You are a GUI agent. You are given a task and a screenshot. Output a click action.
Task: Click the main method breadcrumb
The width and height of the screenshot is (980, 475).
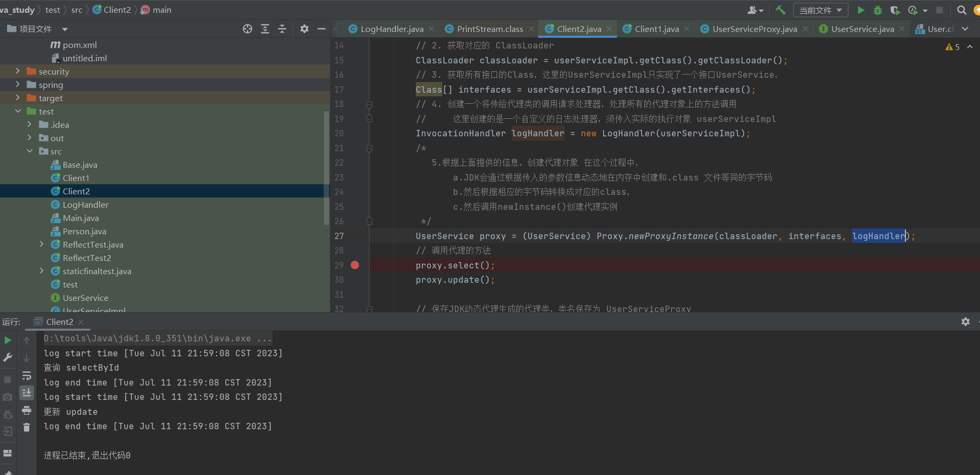pyautogui.click(x=156, y=10)
